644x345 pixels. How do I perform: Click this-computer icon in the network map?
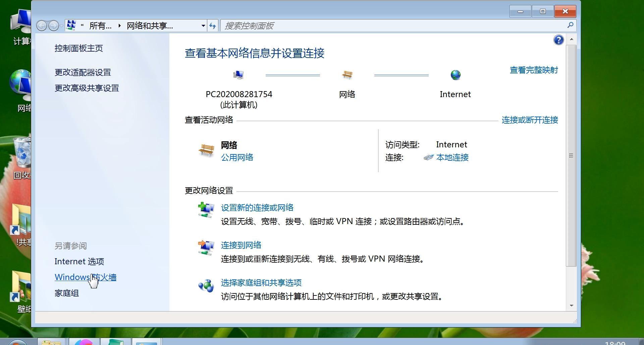pos(238,75)
